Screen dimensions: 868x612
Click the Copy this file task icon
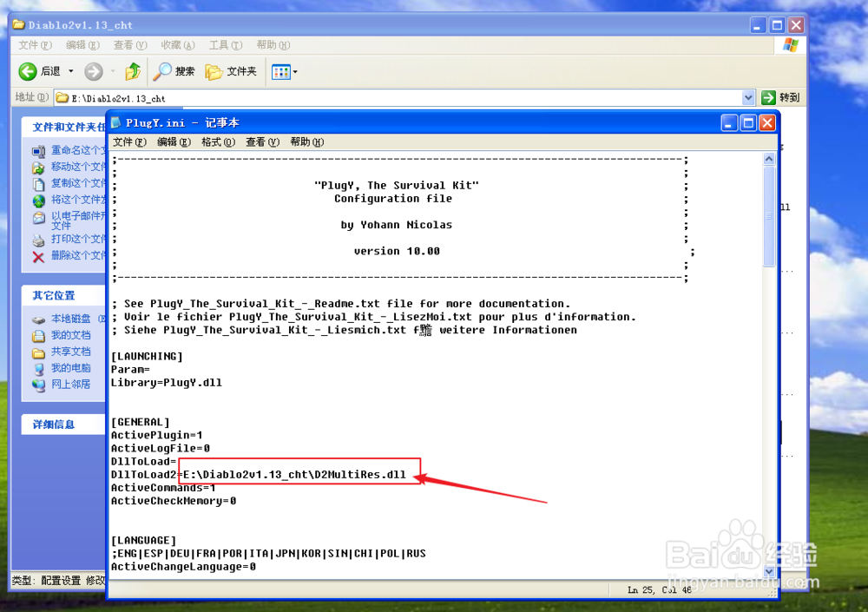(x=38, y=184)
